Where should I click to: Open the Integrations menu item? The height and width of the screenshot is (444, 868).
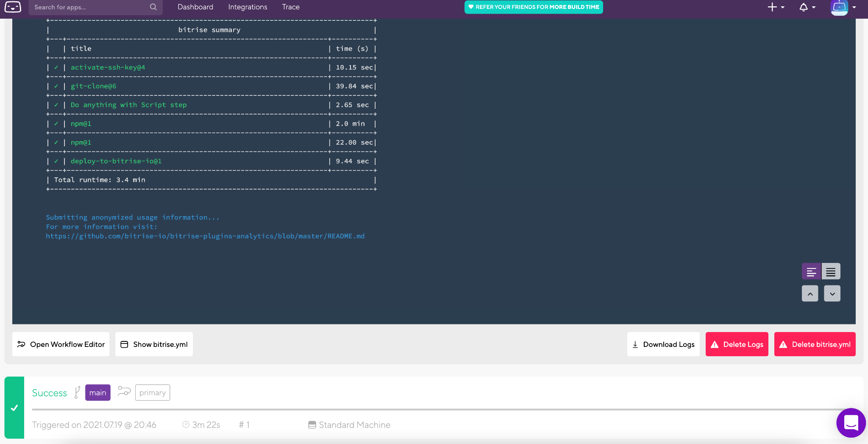(248, 7)
